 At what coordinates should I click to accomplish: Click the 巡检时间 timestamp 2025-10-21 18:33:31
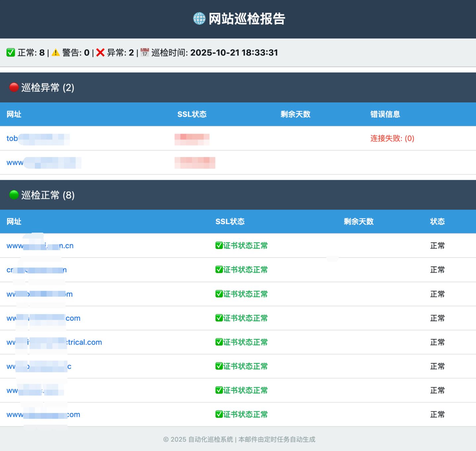click(234, 53)
